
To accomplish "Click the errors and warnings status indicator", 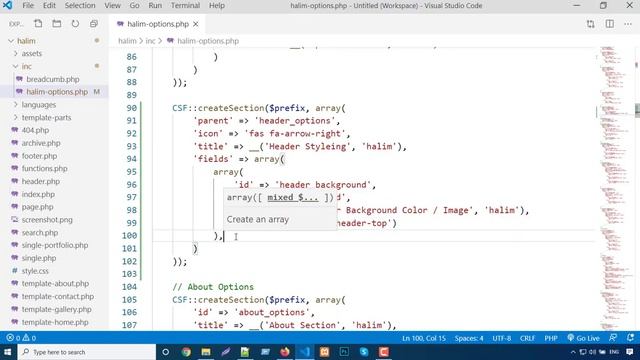I will [21, 338].
